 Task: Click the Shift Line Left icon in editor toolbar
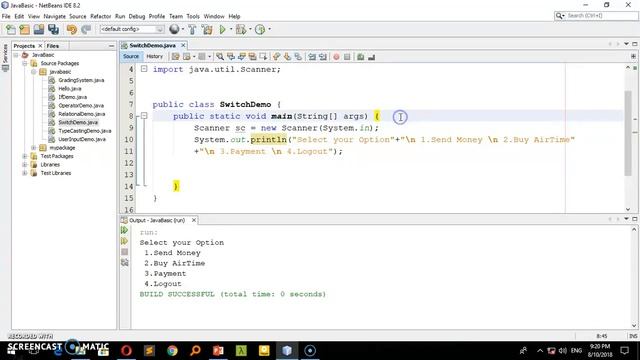(x=312, y=57)
